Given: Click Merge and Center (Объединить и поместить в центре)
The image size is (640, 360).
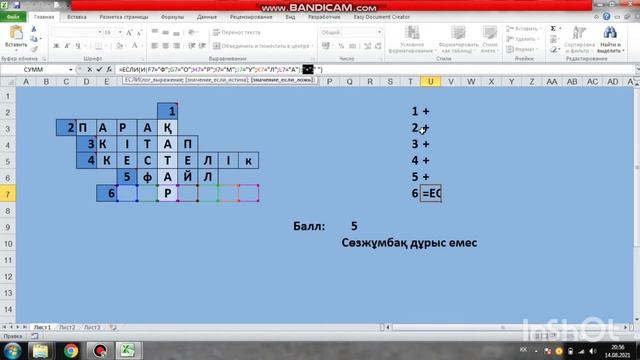Looking at the screenshot, I should point(262,46).
